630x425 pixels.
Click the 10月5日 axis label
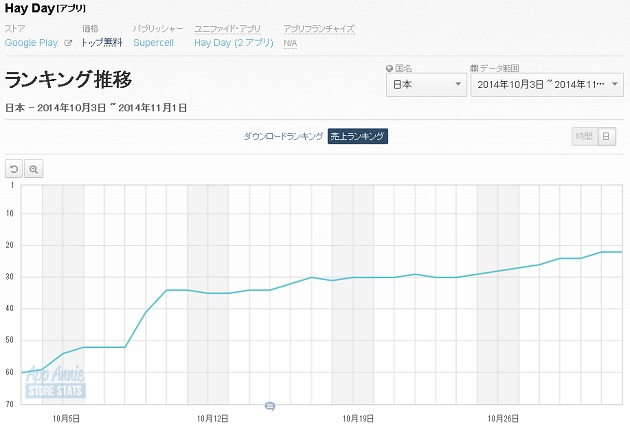pos(66,419)
